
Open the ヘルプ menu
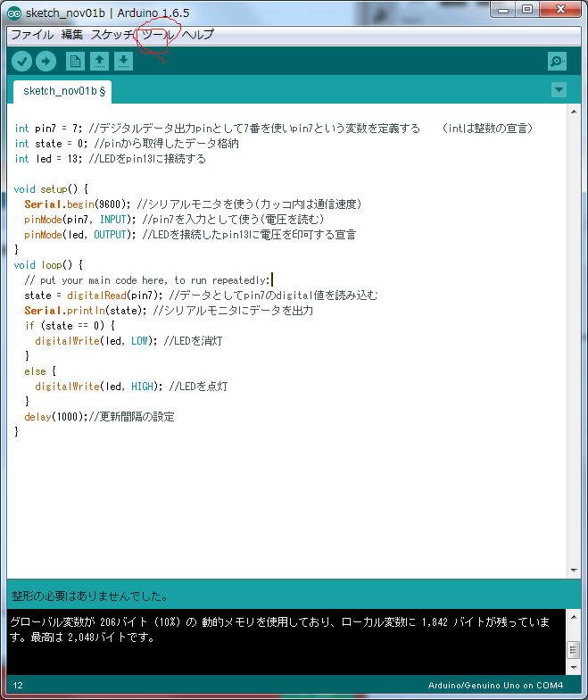[x=198, y=34]
